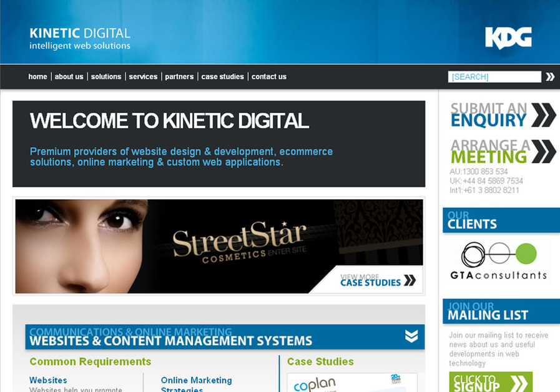Click the AU:1300 853 534 phone number
Image resolution: width=560 pixels, height=392 pixels.
pyautogui.click(x=479, y=172)
